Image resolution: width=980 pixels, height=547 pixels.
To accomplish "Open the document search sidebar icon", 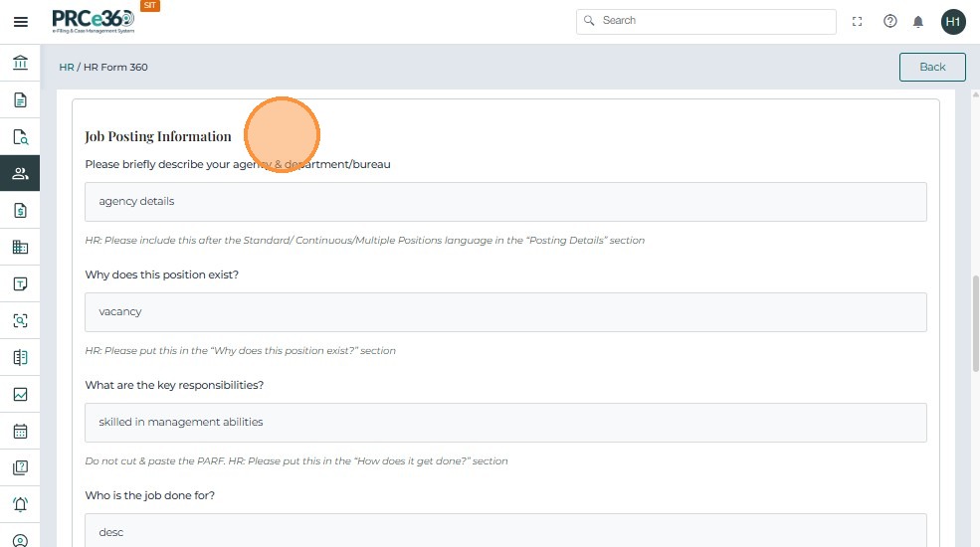I will tap(20, 137).
